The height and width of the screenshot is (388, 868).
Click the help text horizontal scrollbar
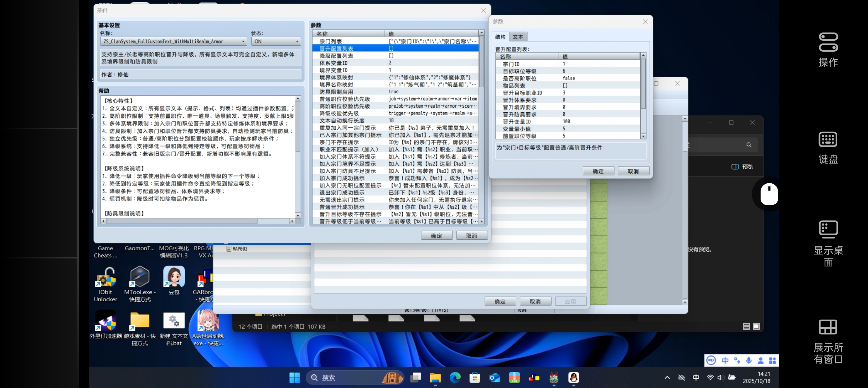198,221
